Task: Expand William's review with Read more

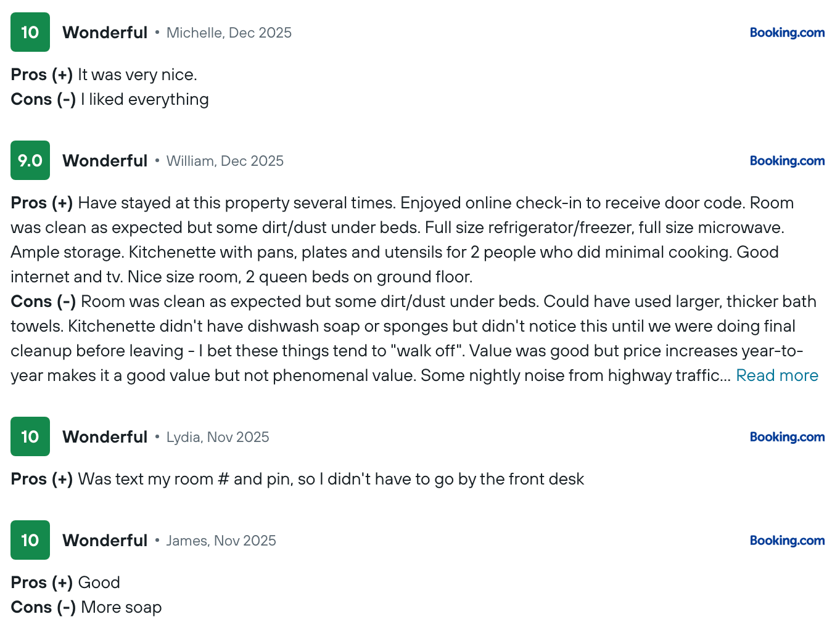Action: coord(777,375)
